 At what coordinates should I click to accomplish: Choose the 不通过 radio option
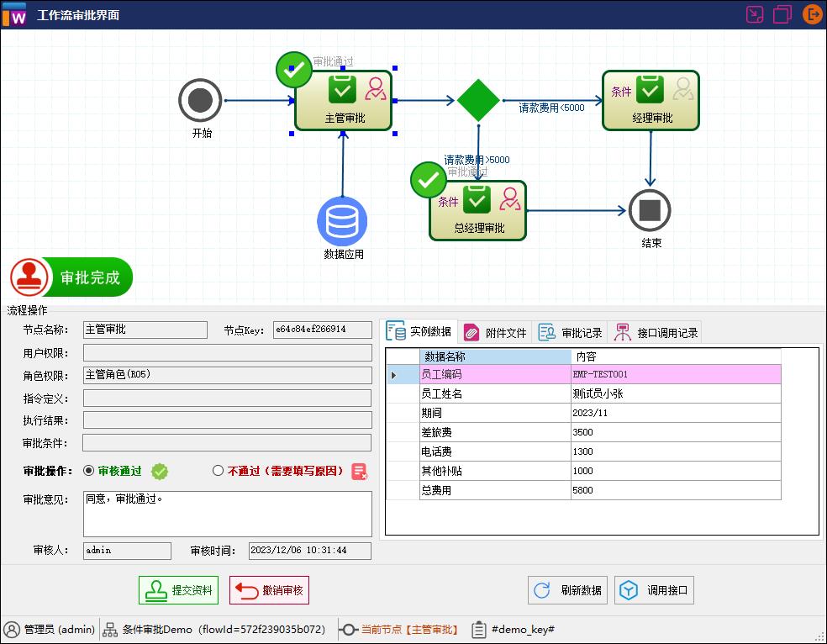click(219, 472)
